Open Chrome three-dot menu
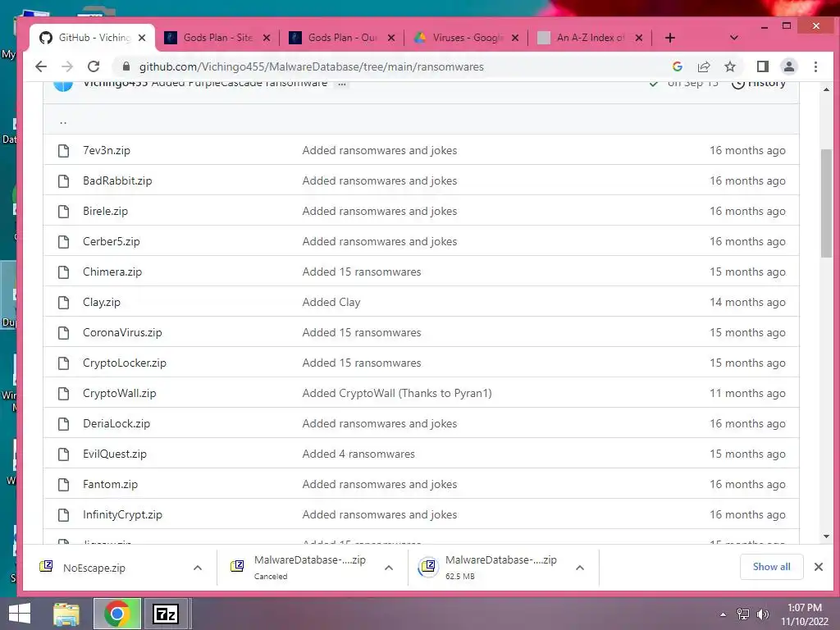 [815, 66]
